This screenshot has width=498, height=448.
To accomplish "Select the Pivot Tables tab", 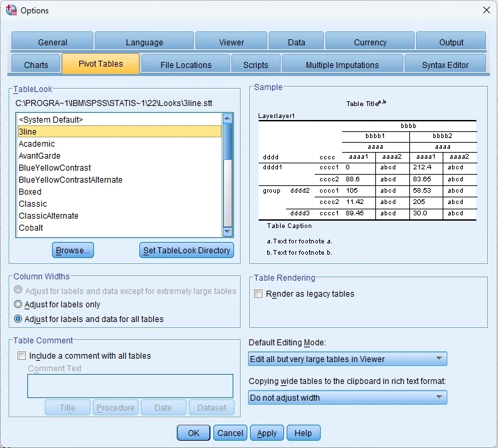I will [x=101, y=63].
